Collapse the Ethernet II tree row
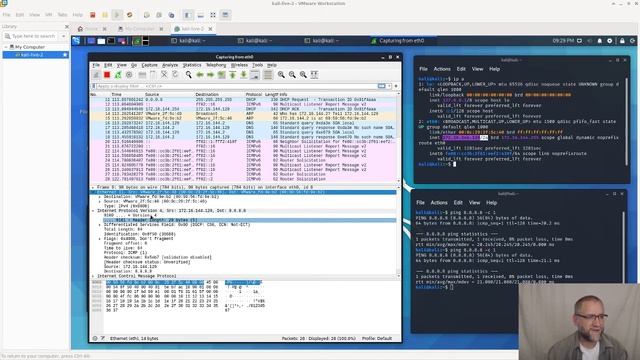The image size is (640, 360). tap(93, 192)
